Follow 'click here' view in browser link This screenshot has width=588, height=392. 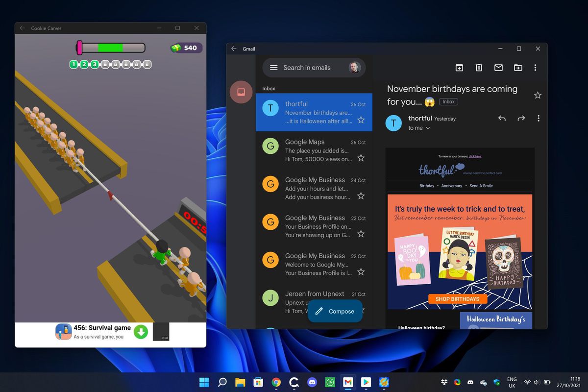[x=475, y=156]
